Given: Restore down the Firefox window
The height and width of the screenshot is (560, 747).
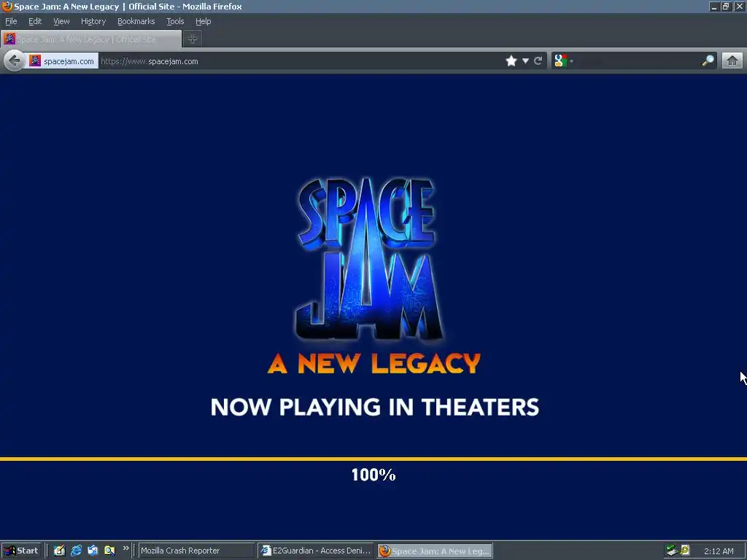Looking at the screenshot, I should click(x=726, y=6).
